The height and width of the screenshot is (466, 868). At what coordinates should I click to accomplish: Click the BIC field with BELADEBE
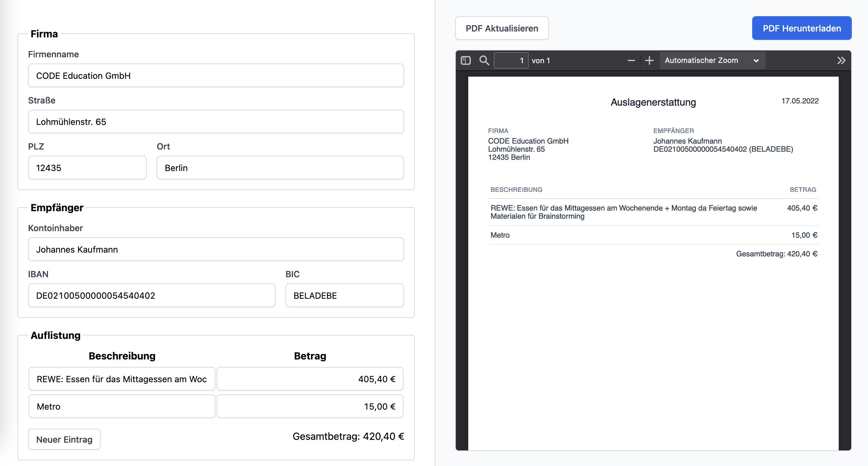click(344, 295)
